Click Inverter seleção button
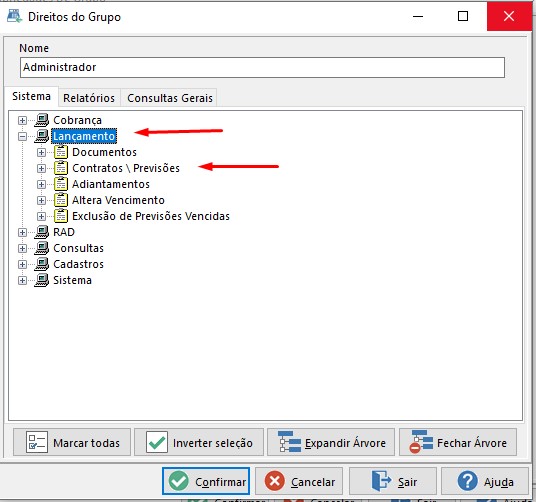This screenshot has width=536, height=502. [x=199, y=442]
